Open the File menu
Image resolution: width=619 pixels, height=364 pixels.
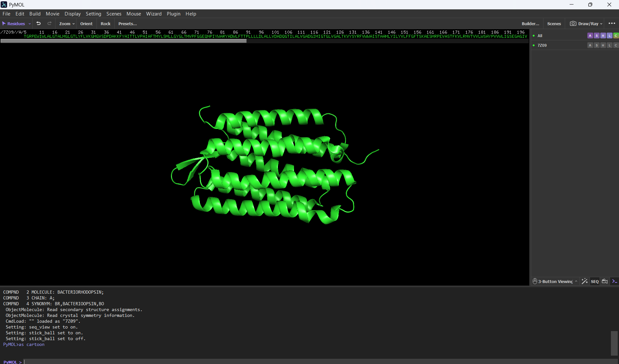[x=6, y=14]
